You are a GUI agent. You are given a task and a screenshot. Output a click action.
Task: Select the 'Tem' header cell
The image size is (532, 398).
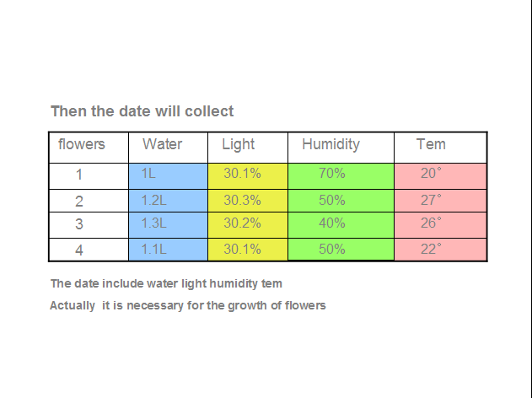pyautogui.click(x=440, y=148)
